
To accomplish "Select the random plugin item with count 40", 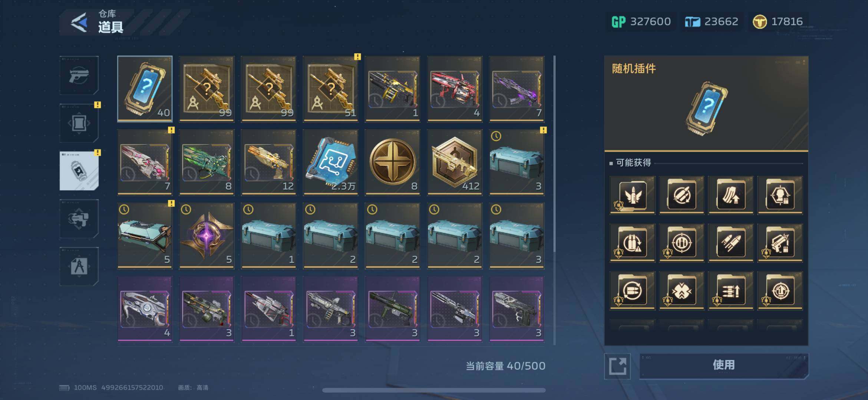I will [x=145, y=89].
